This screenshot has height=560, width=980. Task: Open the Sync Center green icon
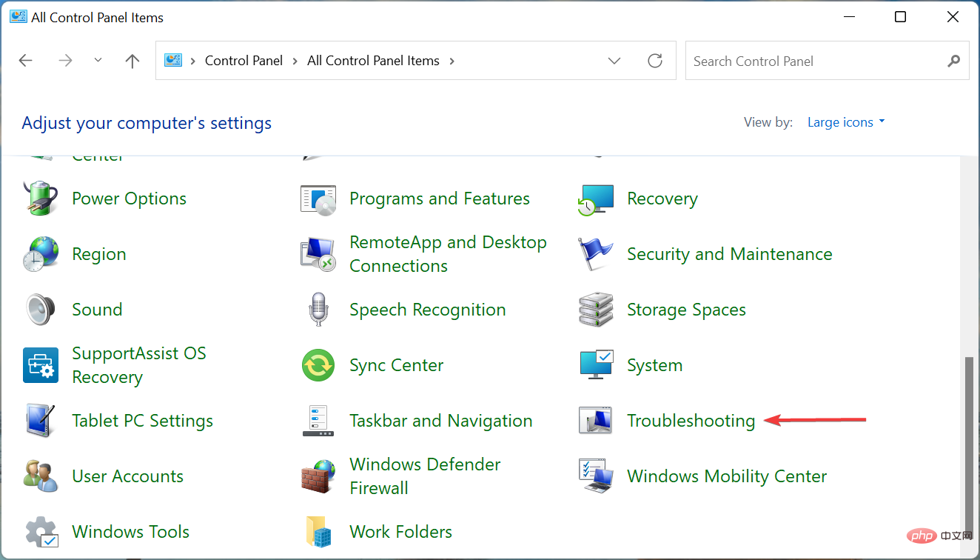coord(318,365)
